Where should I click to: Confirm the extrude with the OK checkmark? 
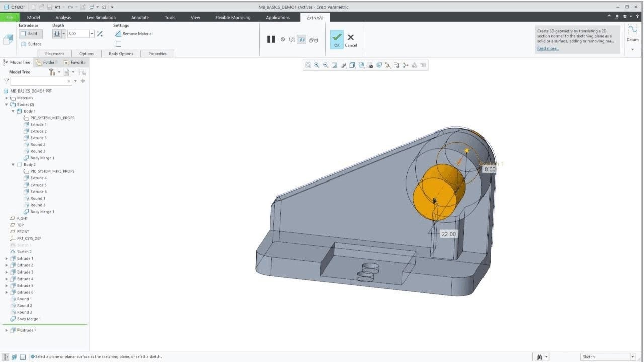[x=337, y=39]
